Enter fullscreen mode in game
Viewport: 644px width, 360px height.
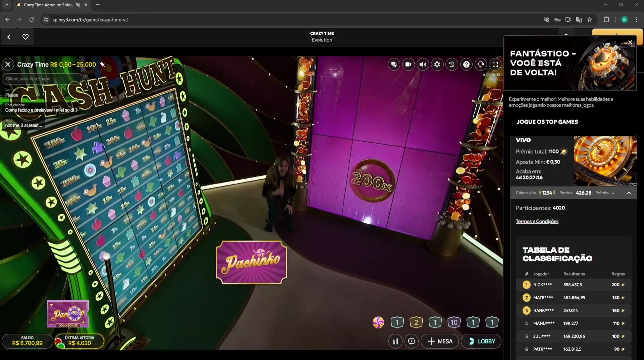point(495,64)
